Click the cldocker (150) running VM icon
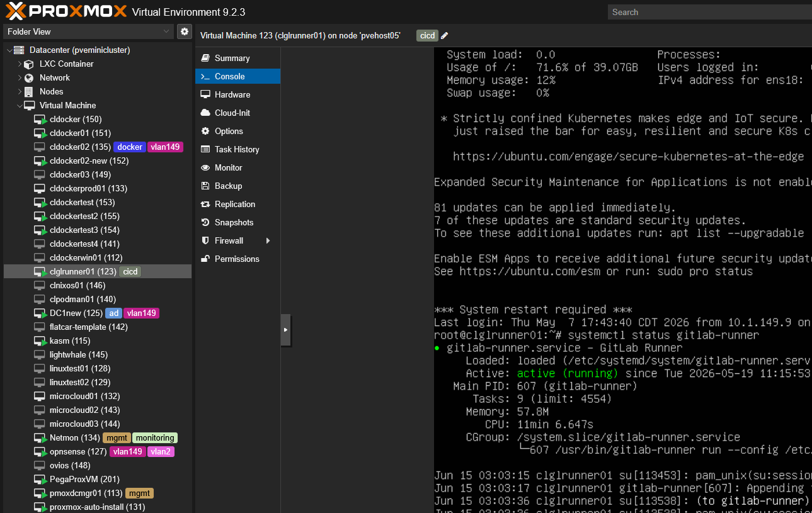The width and height of the screenshot is (812, 513). click(x=40, y=119)
